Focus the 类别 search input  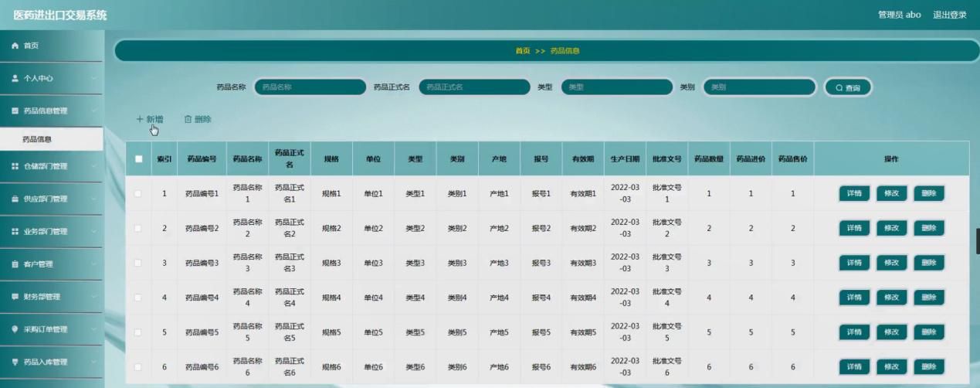pyautogui.click(x=759, y=87)
